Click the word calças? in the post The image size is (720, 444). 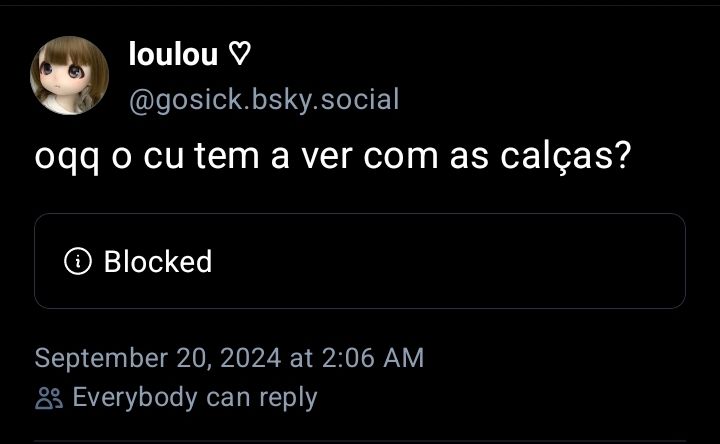[x=566, y=157]
